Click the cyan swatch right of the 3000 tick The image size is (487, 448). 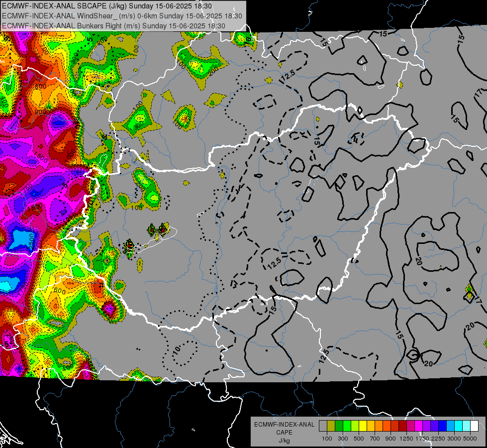click(459, 426)
